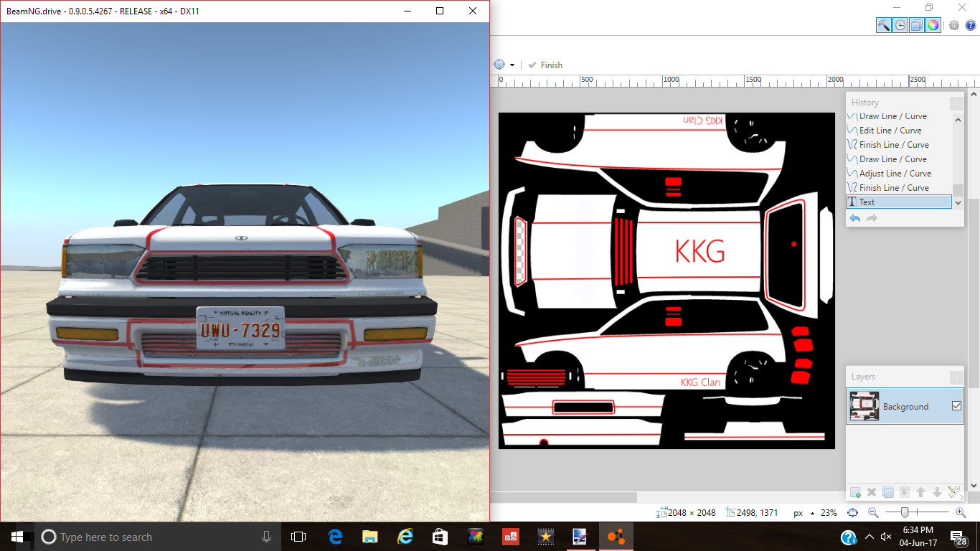
Task: Click the fit-to-window zoom icon
Action: (852, 512)
